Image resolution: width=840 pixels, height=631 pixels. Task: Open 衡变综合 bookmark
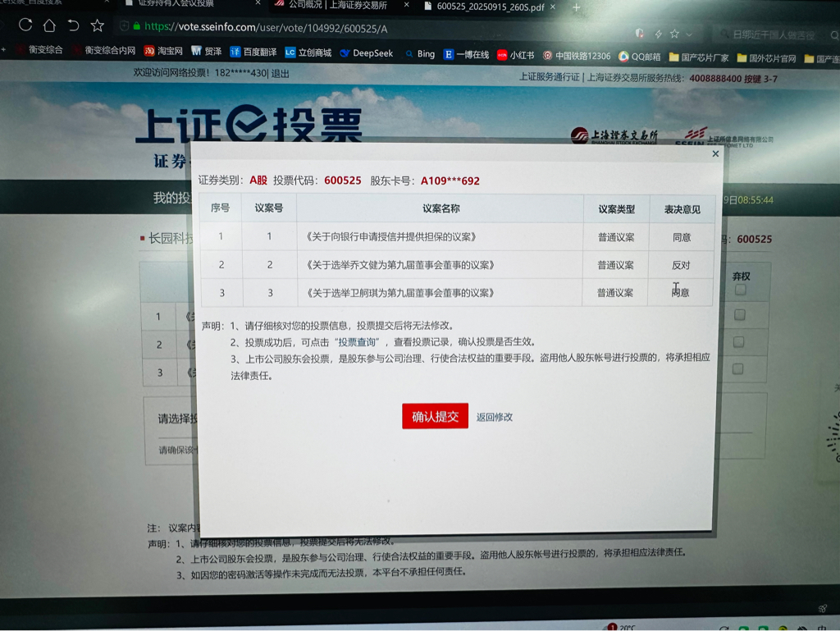tap(39, 50)
